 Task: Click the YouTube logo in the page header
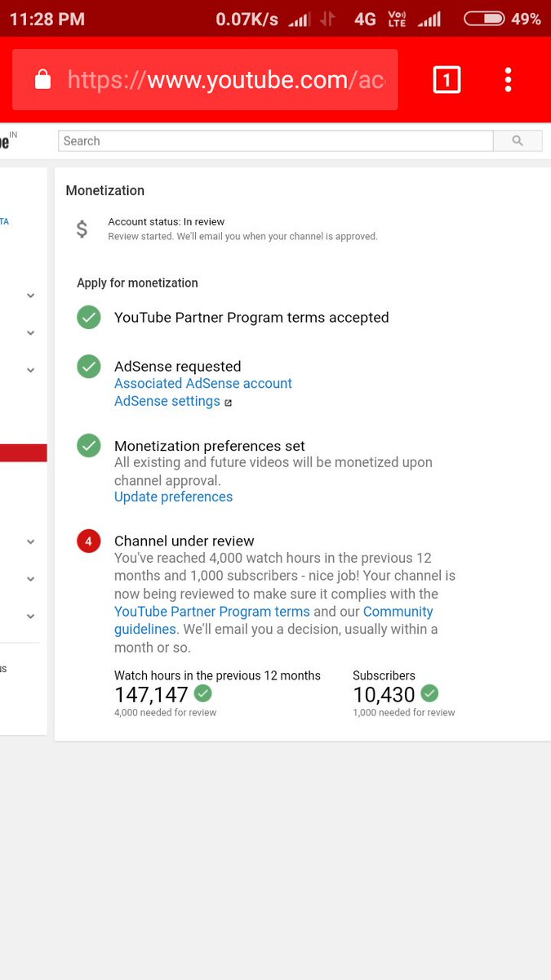pyautogui.click(x=7, y=140)
